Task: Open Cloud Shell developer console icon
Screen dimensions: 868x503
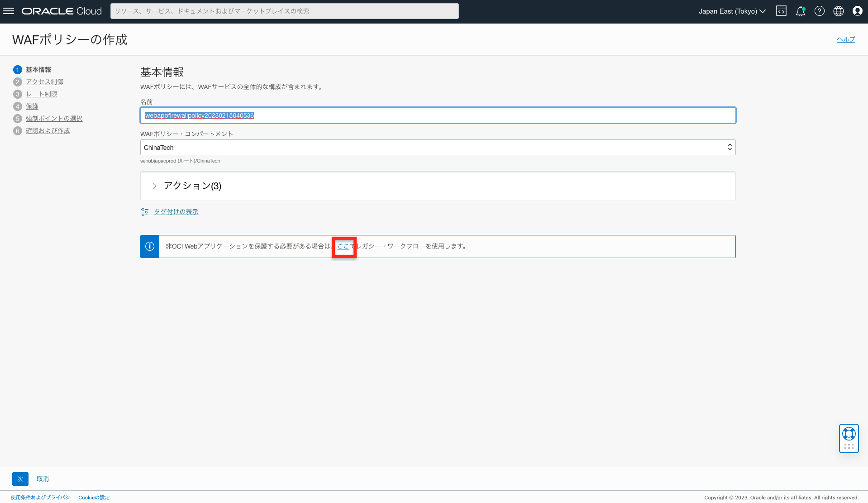Action: pos(781,11)
